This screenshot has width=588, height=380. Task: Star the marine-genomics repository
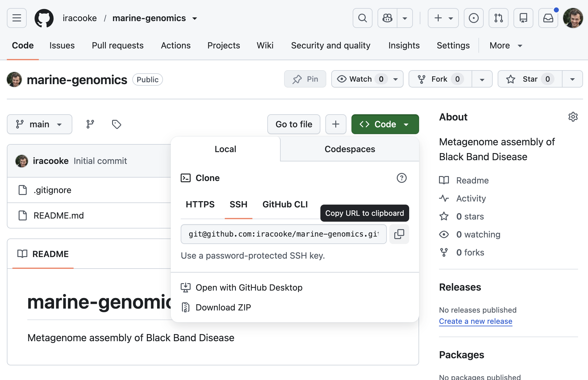click(x=530, y=79)
